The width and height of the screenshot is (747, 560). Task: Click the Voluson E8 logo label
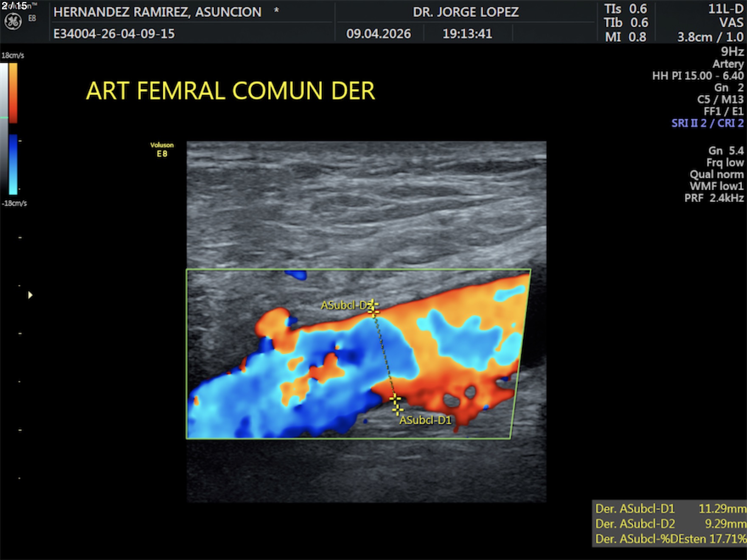[162, 149]
